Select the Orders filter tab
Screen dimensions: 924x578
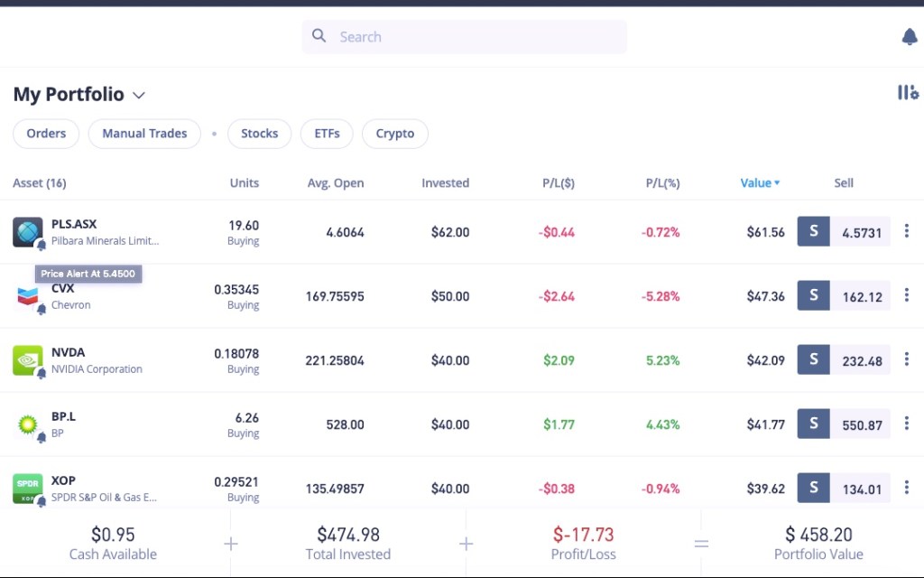point(46,134)
